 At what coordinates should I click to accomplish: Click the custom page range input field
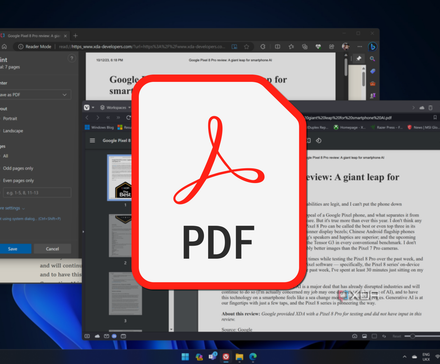pyautogui.click(x=37, y=193)
